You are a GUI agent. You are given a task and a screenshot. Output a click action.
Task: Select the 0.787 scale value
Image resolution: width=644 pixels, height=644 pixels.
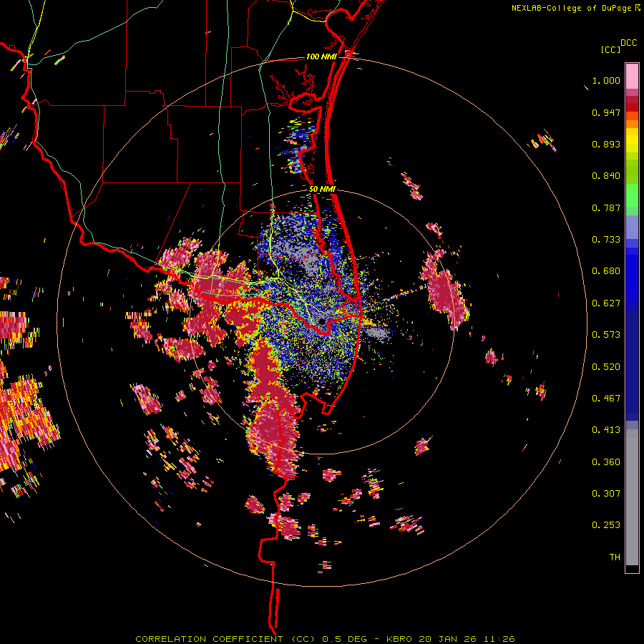pyautogui.click(x=606, y=208)
